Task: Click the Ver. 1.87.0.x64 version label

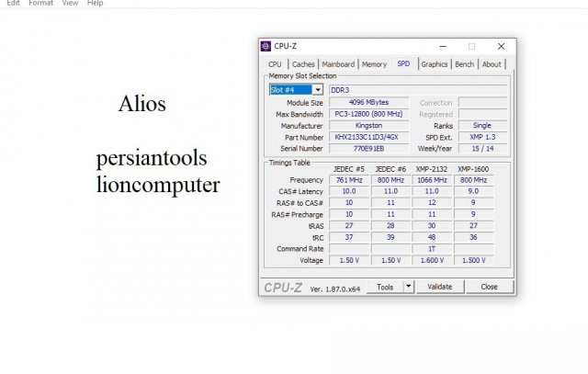Action: click(x=334, y=289)
